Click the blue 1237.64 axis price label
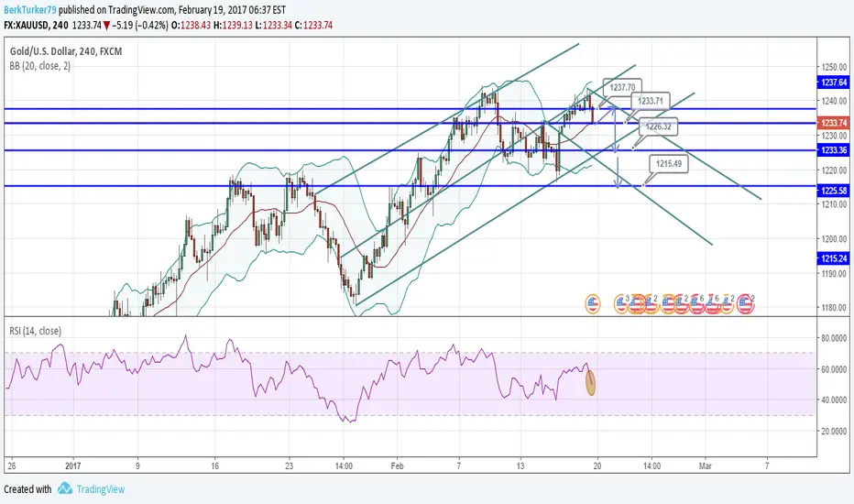The image size is (854, 504). pos(834,82)
